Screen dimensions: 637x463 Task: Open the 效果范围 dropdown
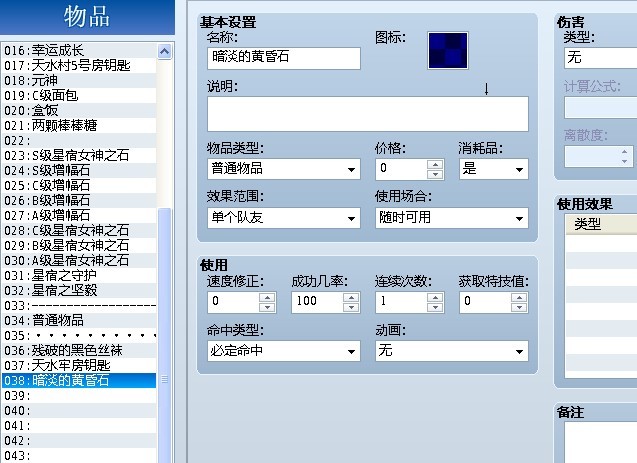click(x=284, y=218)
